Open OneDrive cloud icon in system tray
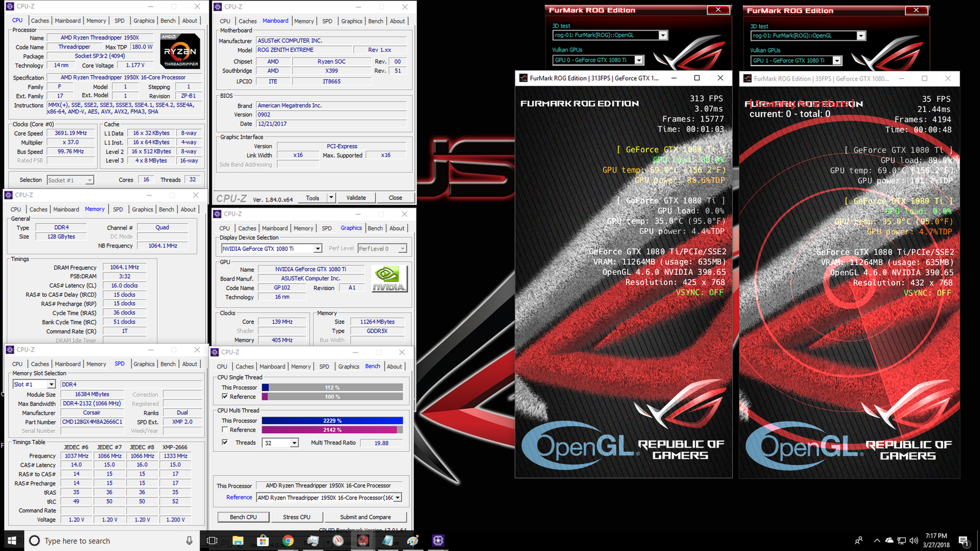Screen dimensions: 980x551 click(x=890, y=541)
